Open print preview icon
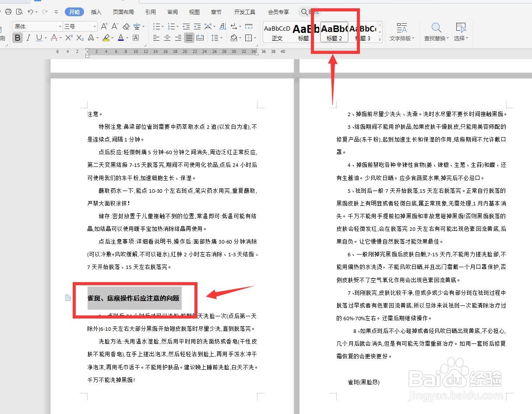 tap(19, 12)
